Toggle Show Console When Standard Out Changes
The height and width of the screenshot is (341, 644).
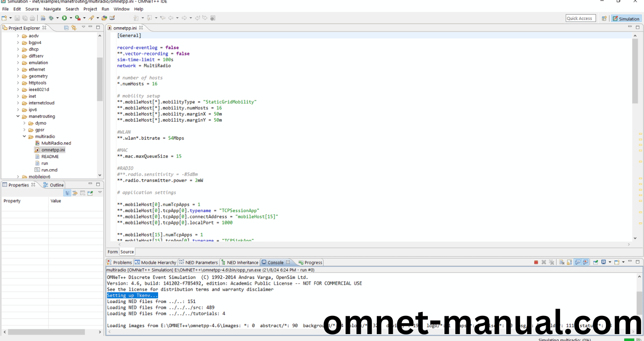point(578,262)
